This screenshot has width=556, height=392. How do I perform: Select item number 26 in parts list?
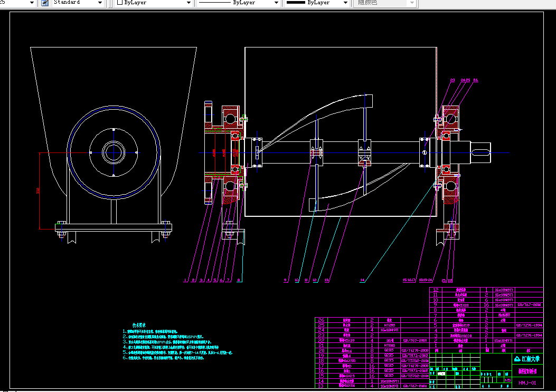[321, 320]
